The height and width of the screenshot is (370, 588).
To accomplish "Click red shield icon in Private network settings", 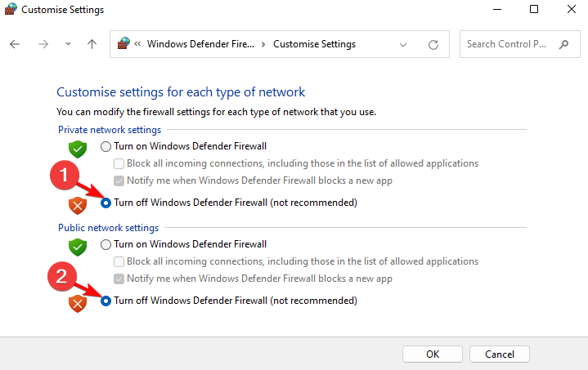I will pyautogui.click(x=78, y=206).
